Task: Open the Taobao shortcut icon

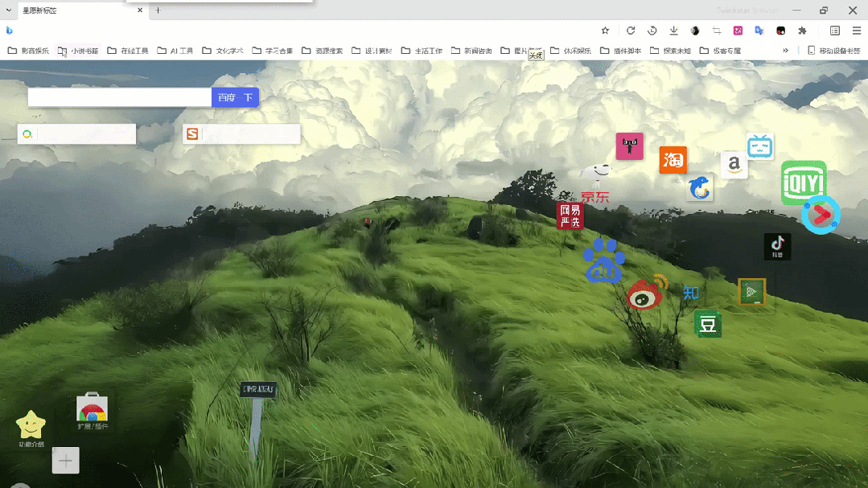Action: point(673,160)
